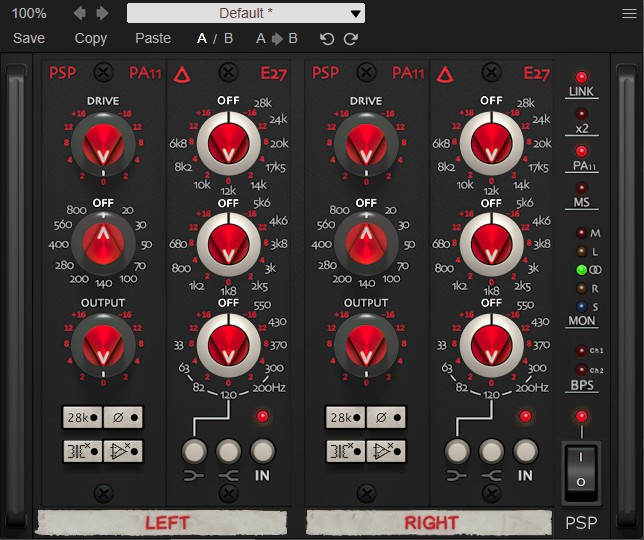Screen dimensions: 644x540
Task: Toggle 28k filter button on RIGHT channel
Action: coord(345,418)
